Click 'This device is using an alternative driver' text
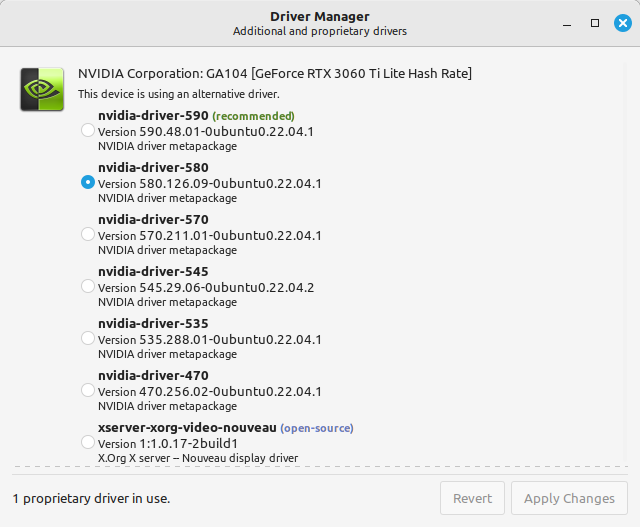 (178, 94)
